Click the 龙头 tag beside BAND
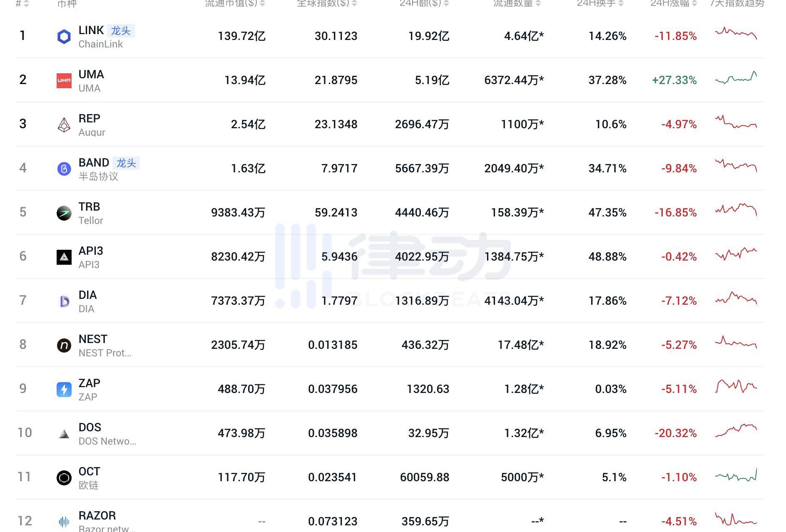 (126, 163)
